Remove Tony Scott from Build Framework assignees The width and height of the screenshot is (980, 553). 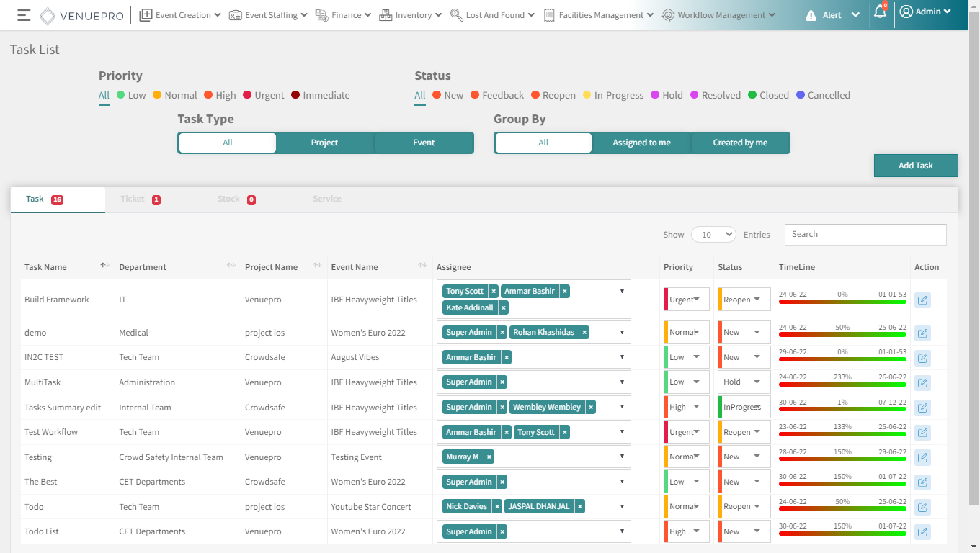click(494, 292)
